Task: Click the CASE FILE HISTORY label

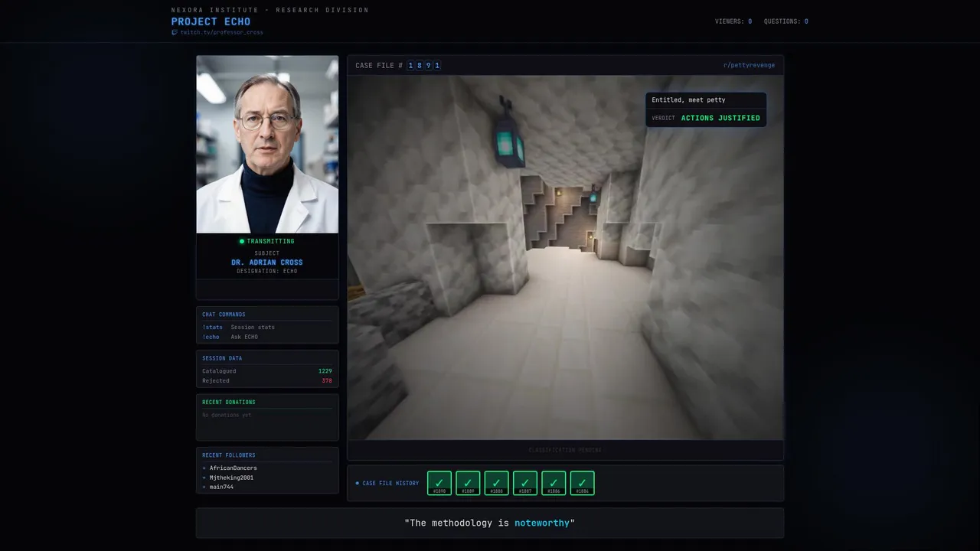Action: point(390,484)
